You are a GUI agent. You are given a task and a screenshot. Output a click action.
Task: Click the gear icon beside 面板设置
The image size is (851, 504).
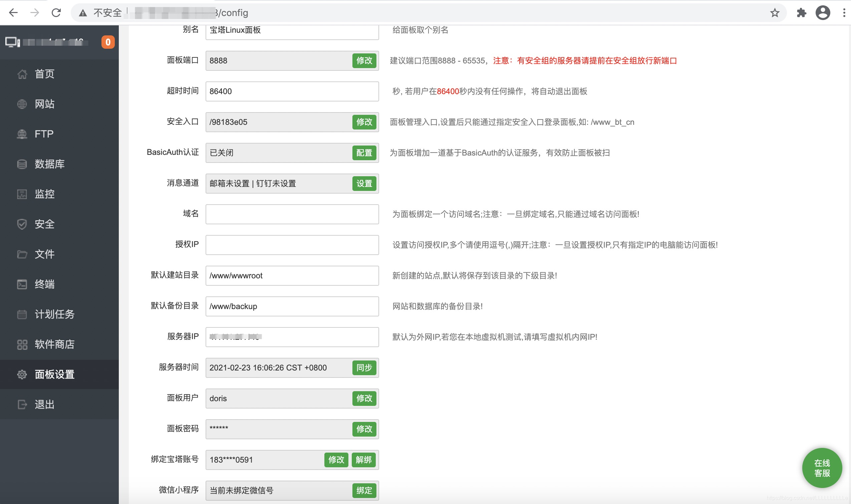(22, 374)
